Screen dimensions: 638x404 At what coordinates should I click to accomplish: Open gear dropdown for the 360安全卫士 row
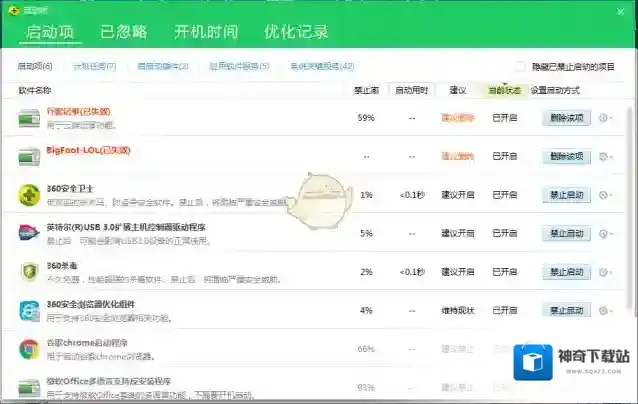(x=605, y=195)
